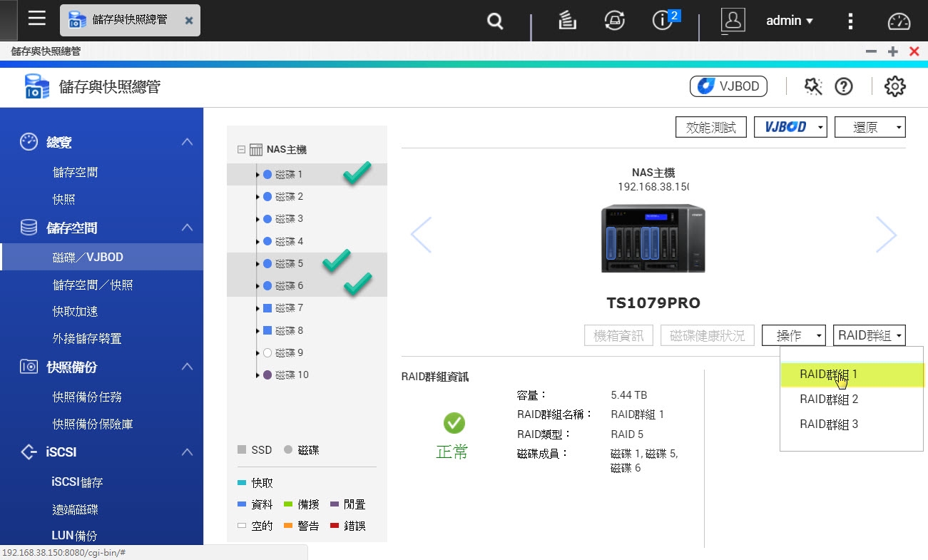Open the VJBOD dropdown button

[x=790, y=128]
